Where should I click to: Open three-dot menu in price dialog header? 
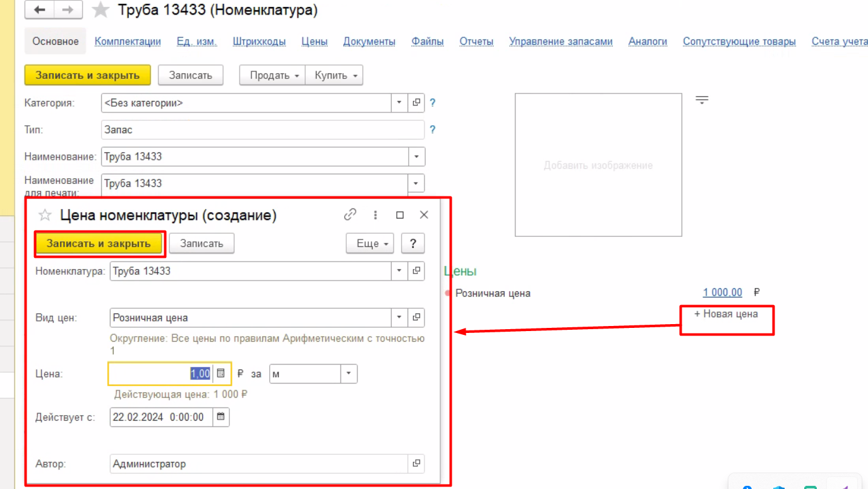coord(375,215)
